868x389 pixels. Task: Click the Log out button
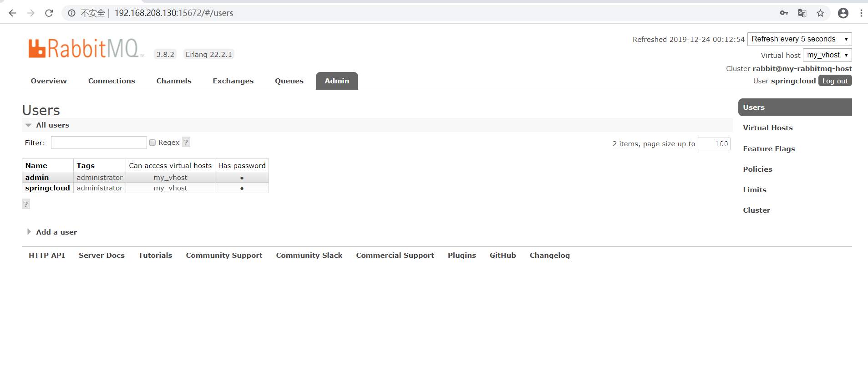[x=835, y=81]
